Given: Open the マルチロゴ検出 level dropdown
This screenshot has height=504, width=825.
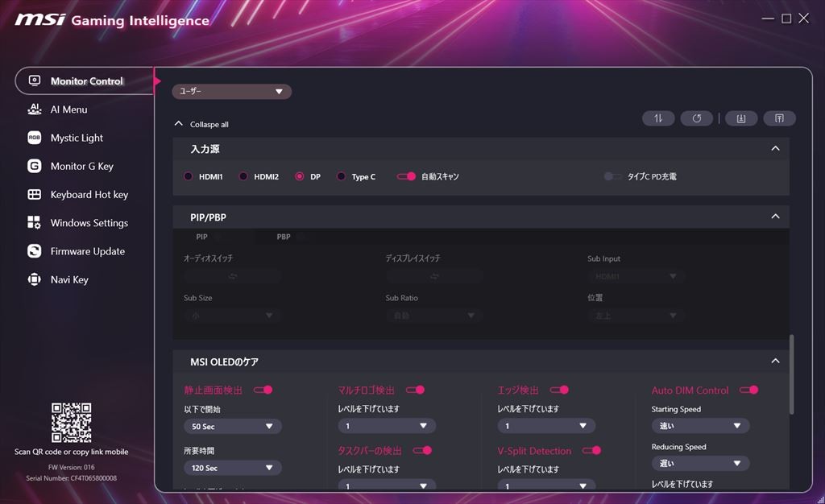Looking at the screenshot, I should pyautogui.click(x=387, y=426).
